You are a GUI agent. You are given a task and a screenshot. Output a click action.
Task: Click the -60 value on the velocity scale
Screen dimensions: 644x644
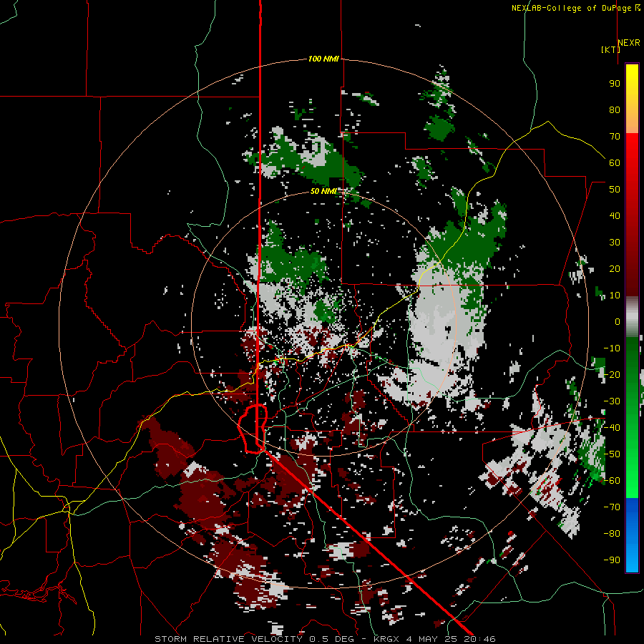coord(612,481)
